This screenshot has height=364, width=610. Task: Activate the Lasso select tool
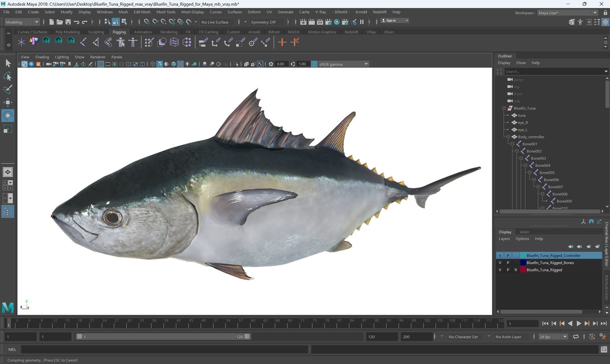7,77
